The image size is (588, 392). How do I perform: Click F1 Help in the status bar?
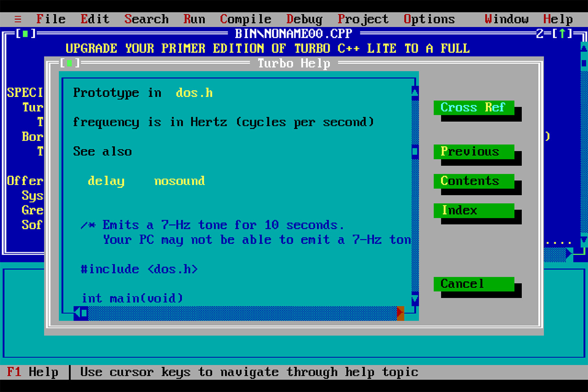[33, 372]
